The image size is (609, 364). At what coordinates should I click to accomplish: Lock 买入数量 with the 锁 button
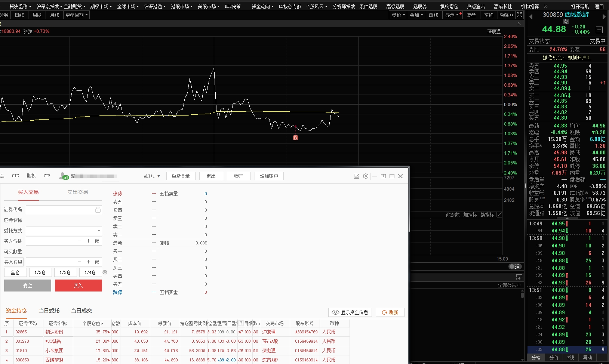97,262
